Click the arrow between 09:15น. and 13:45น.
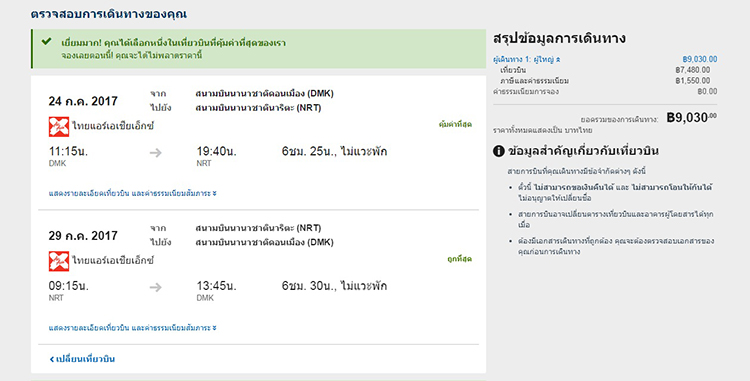This screenshot has width=750, height=381. pyautogui.click(x=155, y=287)
